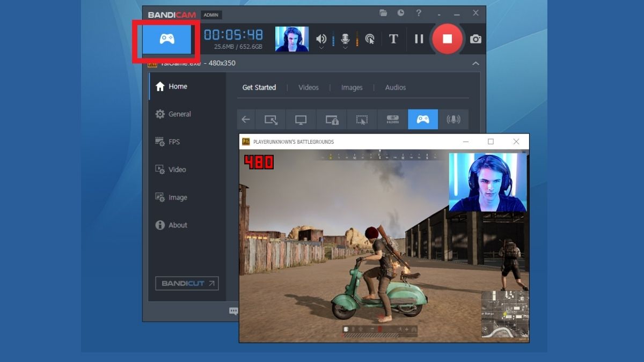This screenshot has height=362, width=644.
Task: Click the red 480 FPS counter in game window
Action: pos(259,162)
